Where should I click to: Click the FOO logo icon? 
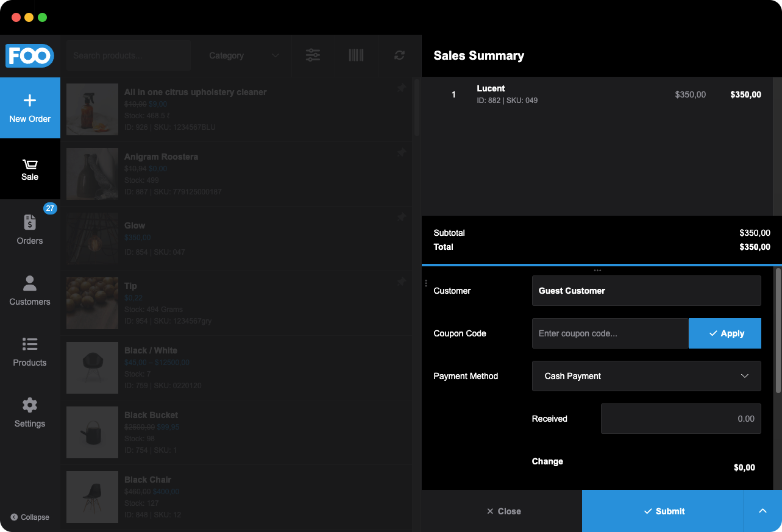tap(30, 55)
